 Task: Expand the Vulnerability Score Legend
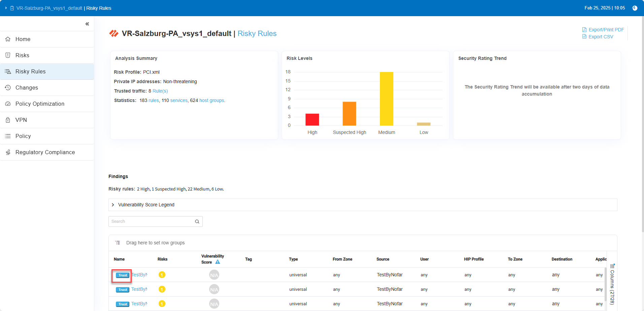click(x=113, y=205)
